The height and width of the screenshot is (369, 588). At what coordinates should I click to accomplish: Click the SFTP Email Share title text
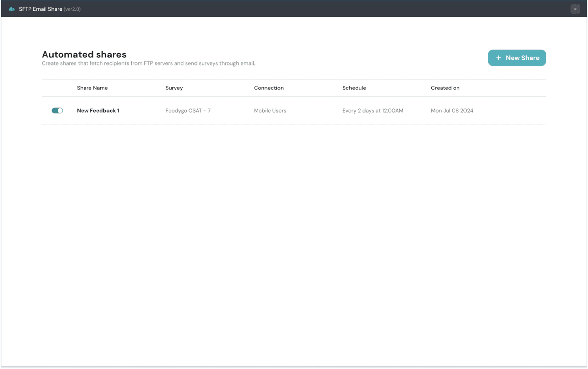[40, 9]
